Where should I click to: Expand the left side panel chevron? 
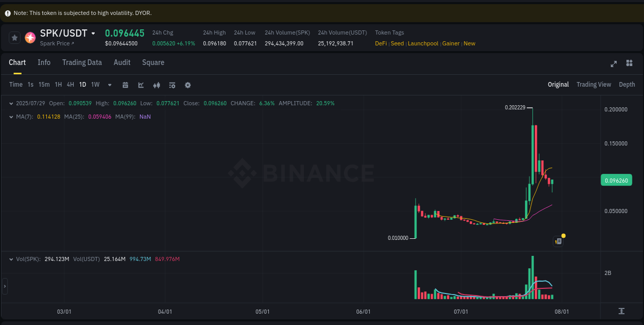pyautogui.click(x=4, y=286)
